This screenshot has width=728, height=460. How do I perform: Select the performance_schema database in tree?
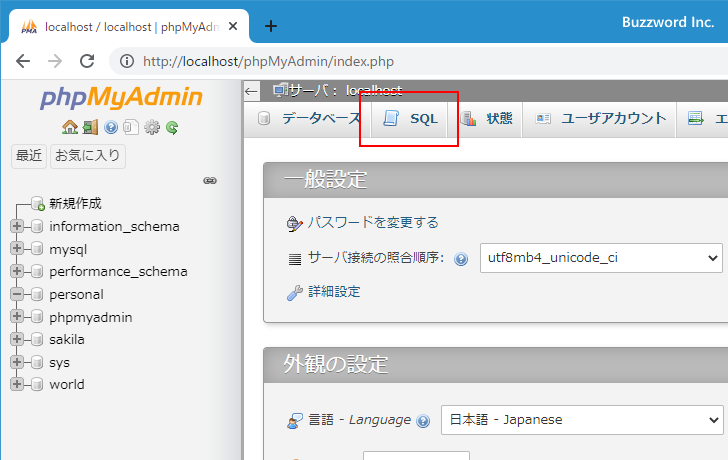(118, 272)
